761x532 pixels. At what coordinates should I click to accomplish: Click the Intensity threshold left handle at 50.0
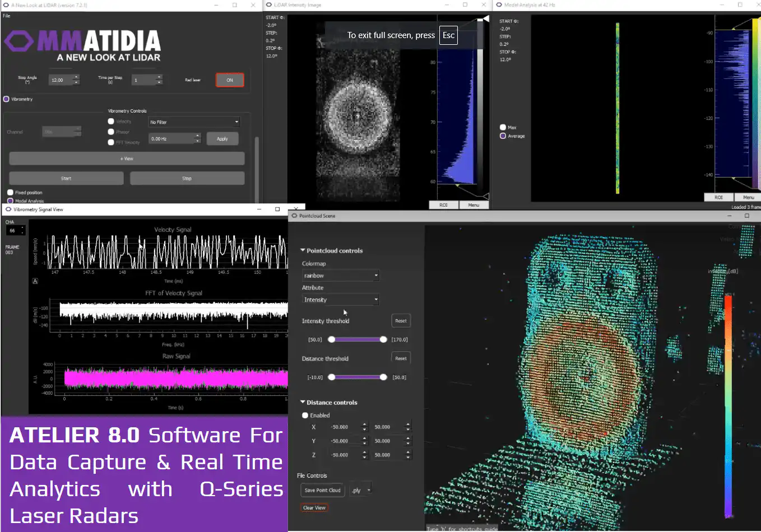tap(332, 339)
